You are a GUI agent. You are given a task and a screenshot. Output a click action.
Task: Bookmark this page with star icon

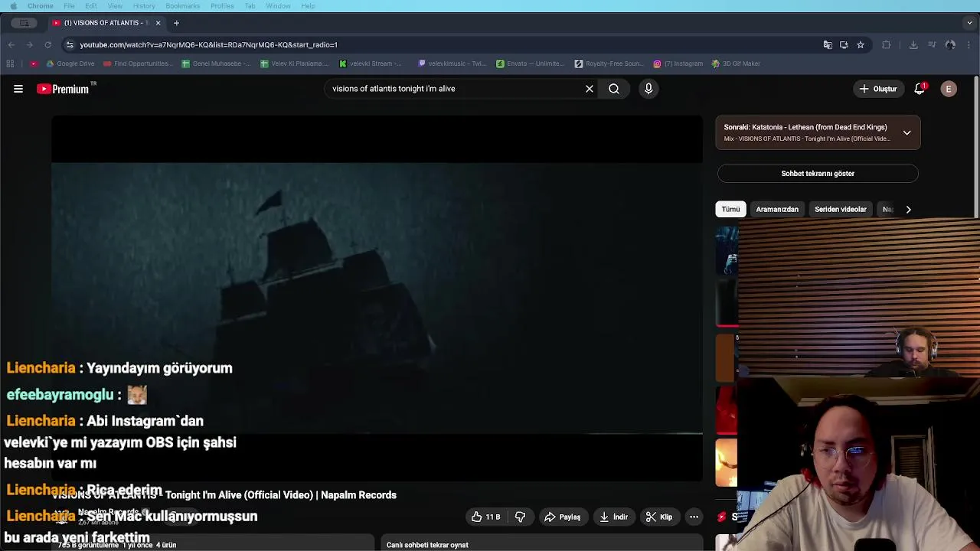[x=861, y=44]
